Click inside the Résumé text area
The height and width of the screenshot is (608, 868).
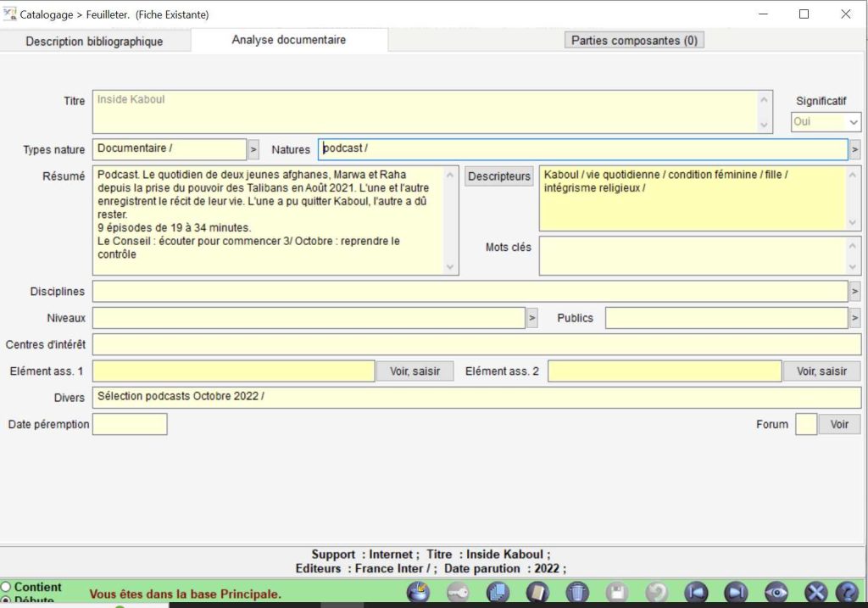coord(275,220)
